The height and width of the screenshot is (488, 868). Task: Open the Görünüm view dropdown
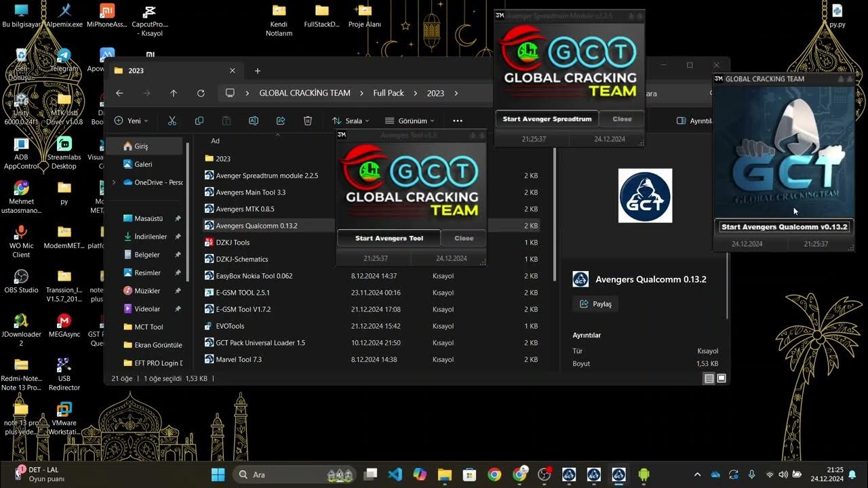pos(410,121)
